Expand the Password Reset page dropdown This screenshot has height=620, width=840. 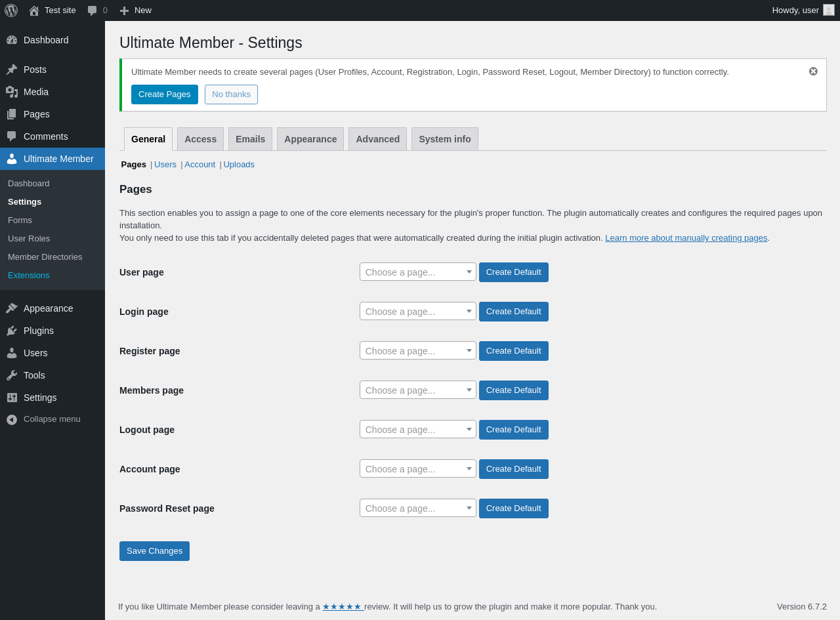tap(417, 508)
